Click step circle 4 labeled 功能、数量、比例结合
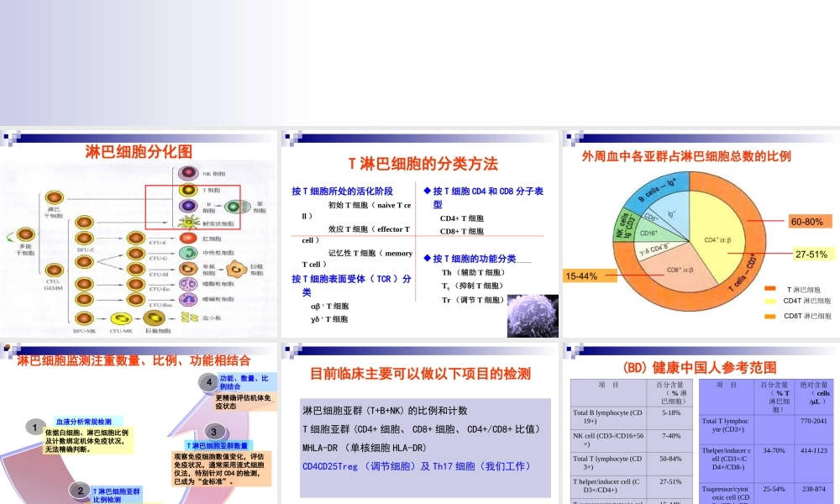 point(208,382)
